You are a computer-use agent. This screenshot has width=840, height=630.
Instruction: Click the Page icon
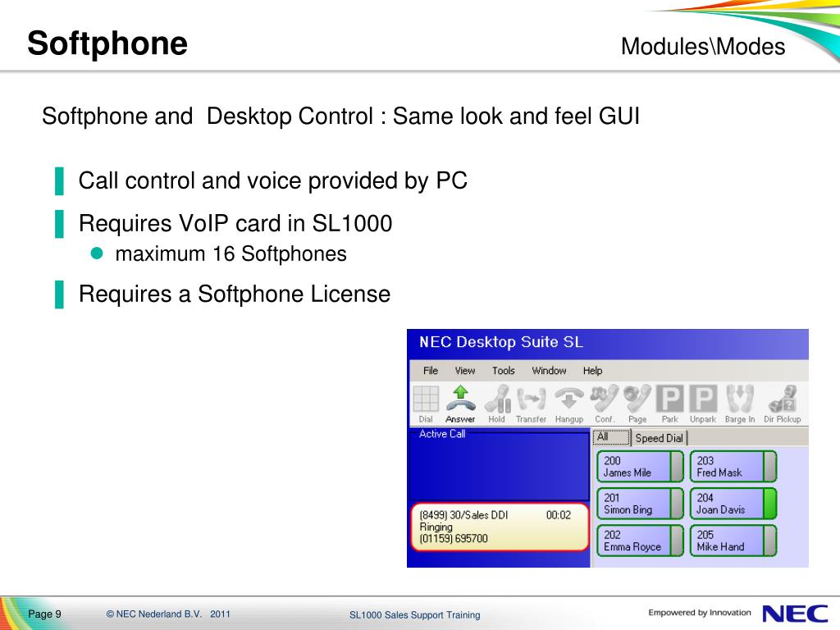click(x=637, y=404)
